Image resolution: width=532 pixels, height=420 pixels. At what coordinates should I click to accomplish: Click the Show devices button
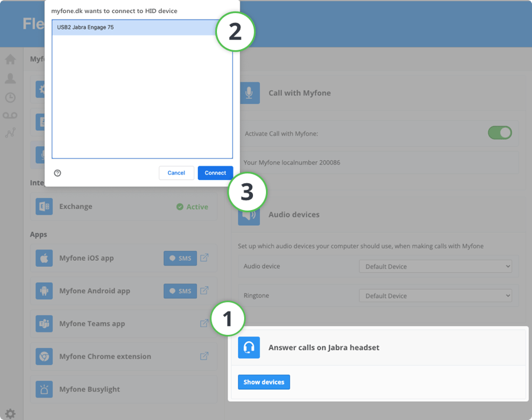click(x=264, y=382)
